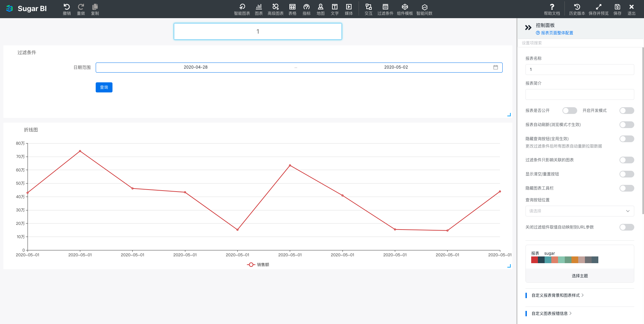Open the indicator (指标) tool
The height and width of the screenshot is (324, 644).
pyautogui.click(x=307, y=9)
